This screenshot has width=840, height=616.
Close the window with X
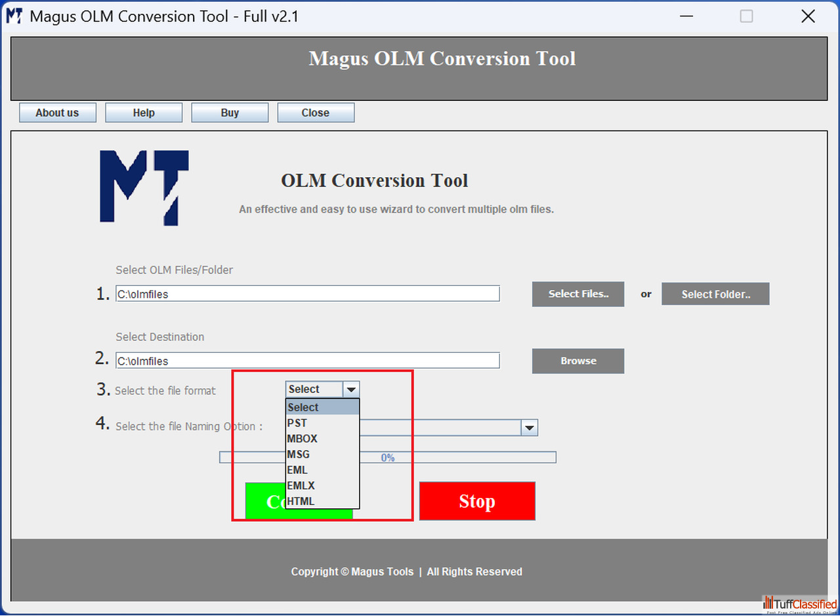[x=808, y=16]
